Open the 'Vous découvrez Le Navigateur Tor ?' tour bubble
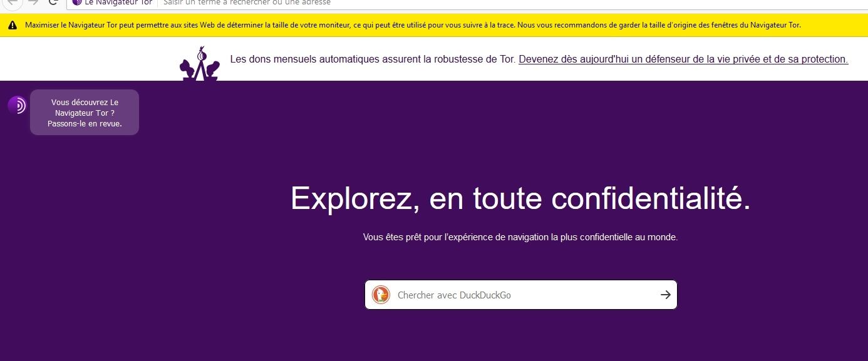The height and width of the screenshot is (361, 868). pyautogui.click(x=85, y=113)
